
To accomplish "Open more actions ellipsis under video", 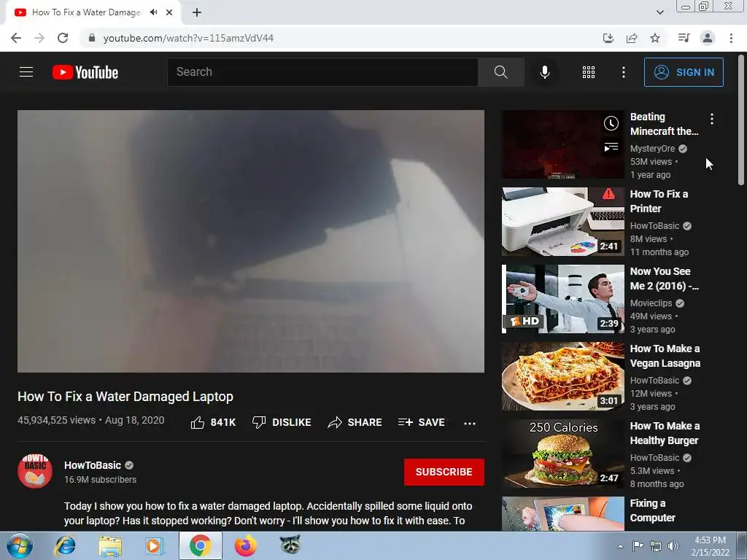I will point(469,424).
